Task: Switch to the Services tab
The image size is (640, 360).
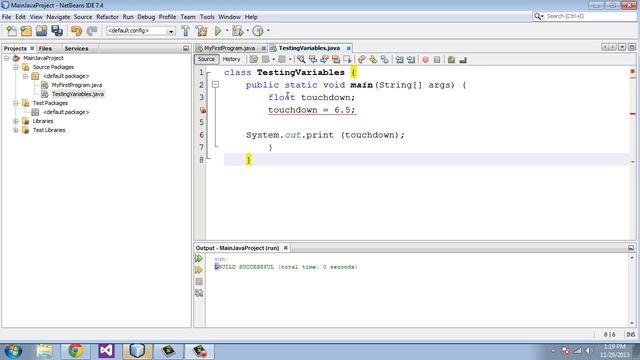Action: pos(76,48)
